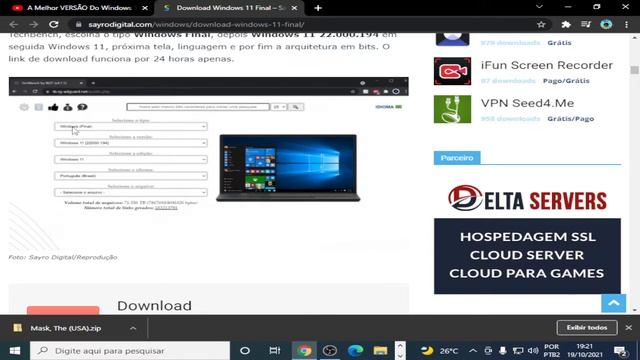
Task: Open the Delta Servers banner ad
Action: coord(527,238)
